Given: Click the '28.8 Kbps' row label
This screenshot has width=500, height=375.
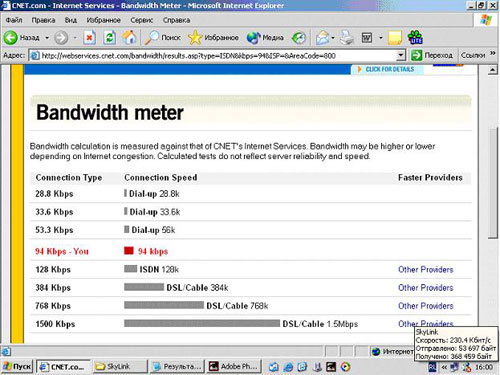Looking at the screenshot, I should (x=54, y=194).
